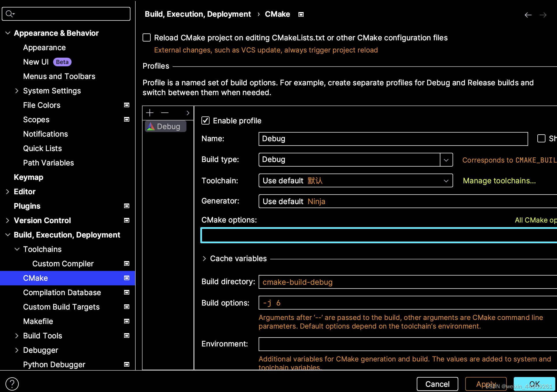Click the back arrow in settings header
This screenshot has height=392, width=557.
528,15
